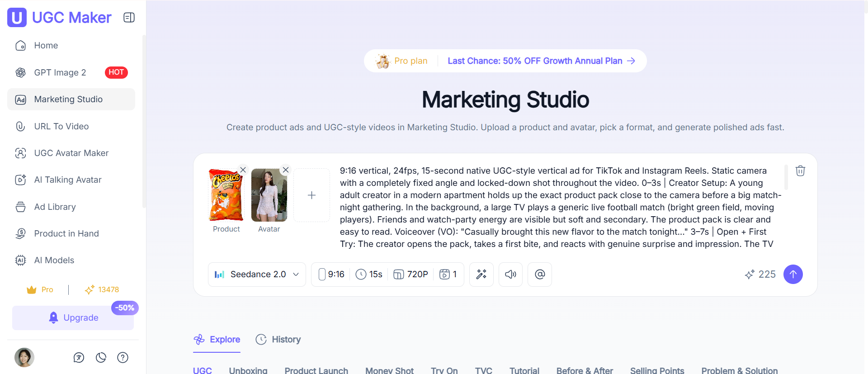
Task: Switch to the History tab
Action: [x=278, y=340]
